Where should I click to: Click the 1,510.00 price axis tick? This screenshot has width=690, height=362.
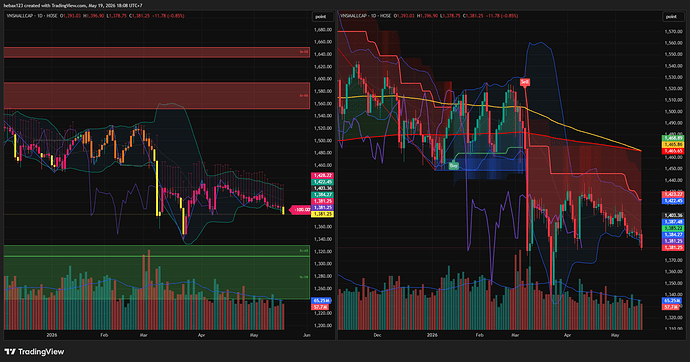tap(673, 100)
